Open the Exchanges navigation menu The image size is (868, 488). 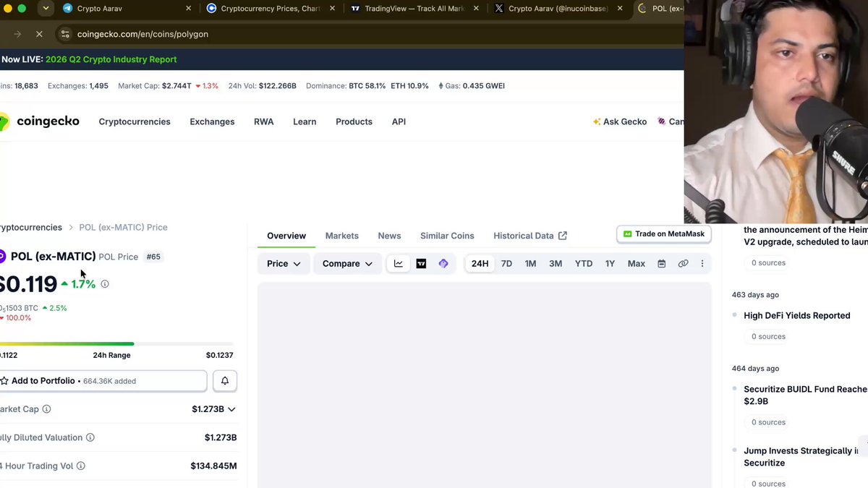[x=212, y=121]
